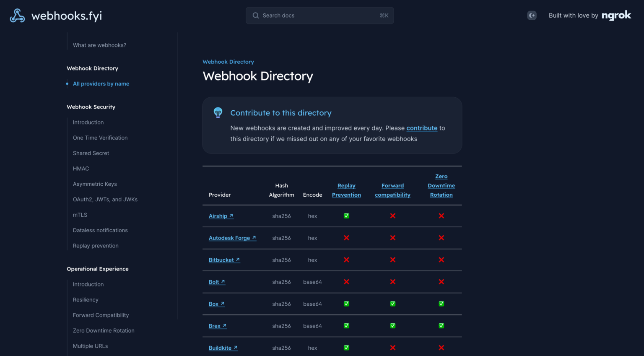Select 'HMAC' in the sidebar navigation
The image size is (644, 356).
(81, 168)
